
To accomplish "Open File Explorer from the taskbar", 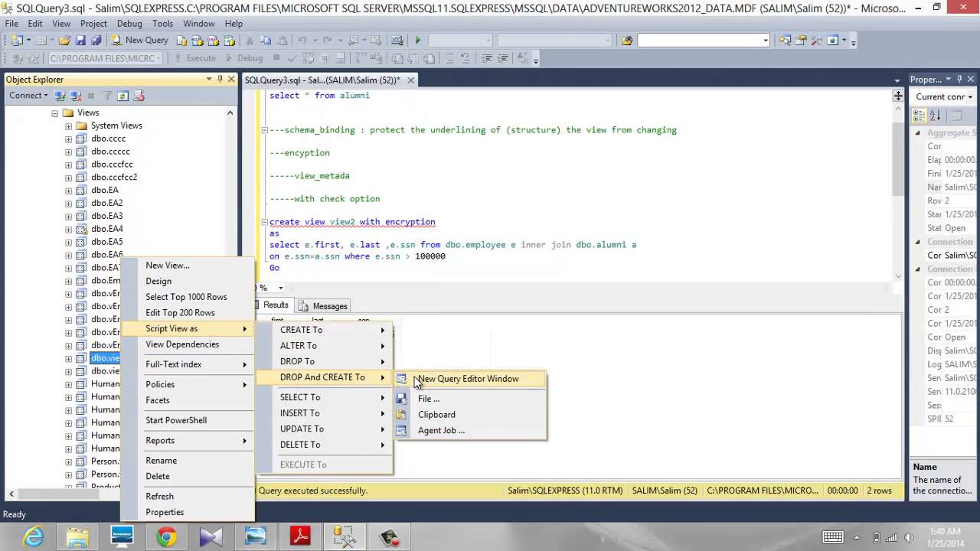I will [x=77, y=536].
